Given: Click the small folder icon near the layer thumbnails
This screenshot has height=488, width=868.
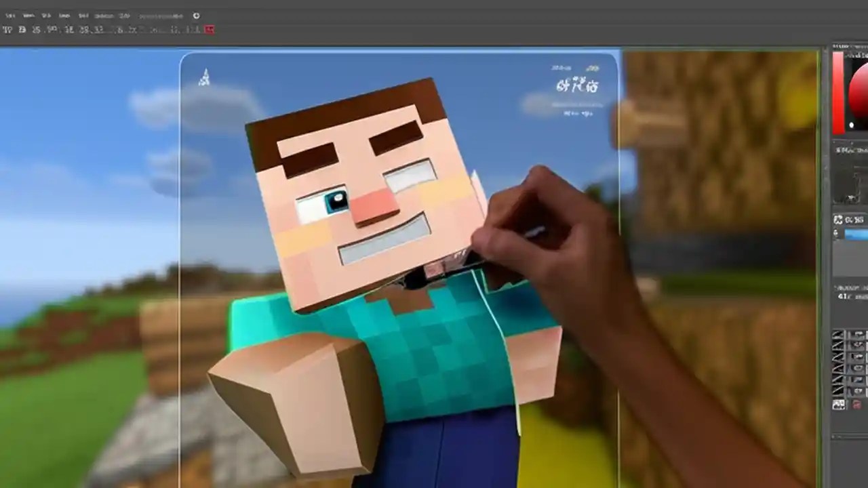Looking at the screenshot, I should coord(839,405).
